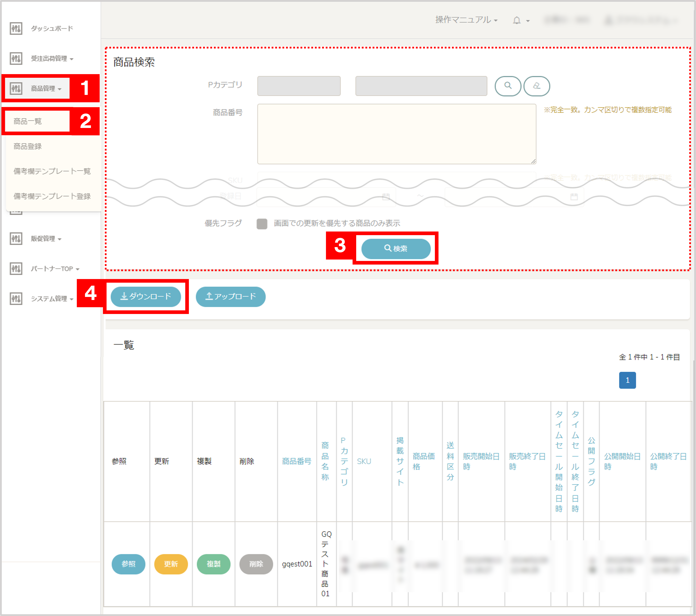Expand the システム管理 menu
The height and width of the screenshot is (616, 696).
pos(52,299)
